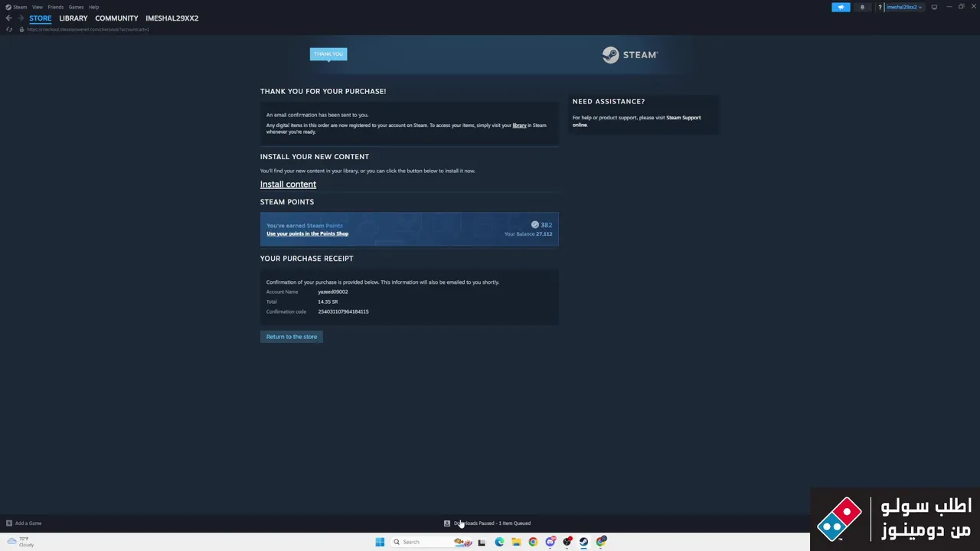Launch Microsoft Edge from the taskbar
This screenshot has width=980, height=551.
pos(499,542)
